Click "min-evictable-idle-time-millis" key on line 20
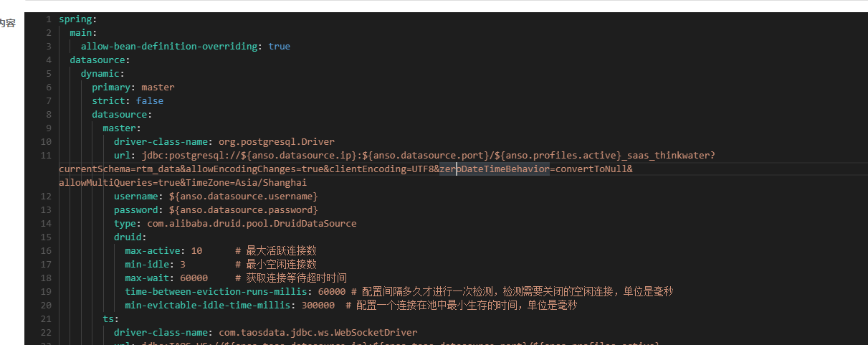 (207, 305)
